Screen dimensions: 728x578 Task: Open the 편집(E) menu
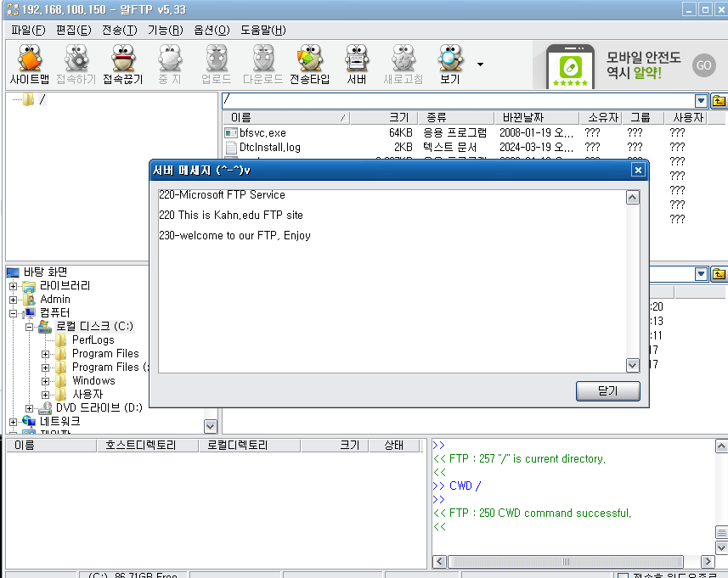[x=73, y=31]
